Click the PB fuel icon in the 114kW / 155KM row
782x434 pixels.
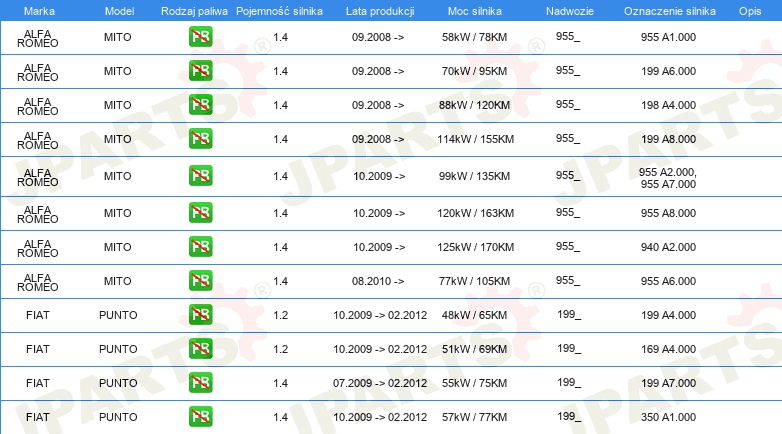click(x=200, y=138)
